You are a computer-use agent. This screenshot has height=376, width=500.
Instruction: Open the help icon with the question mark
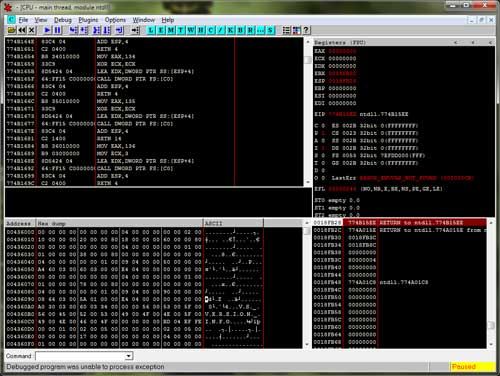click(x=306, y=30)
